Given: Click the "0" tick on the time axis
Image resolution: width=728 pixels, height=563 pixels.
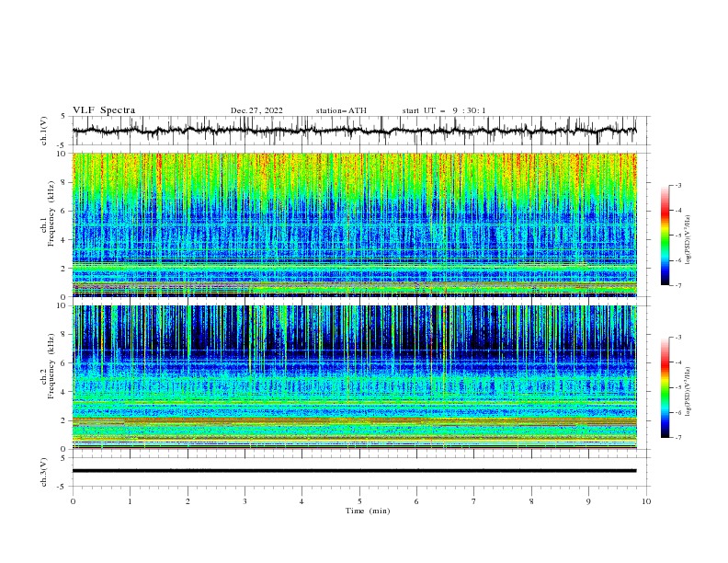Looking at the screenshot, I should click(73, 501).
